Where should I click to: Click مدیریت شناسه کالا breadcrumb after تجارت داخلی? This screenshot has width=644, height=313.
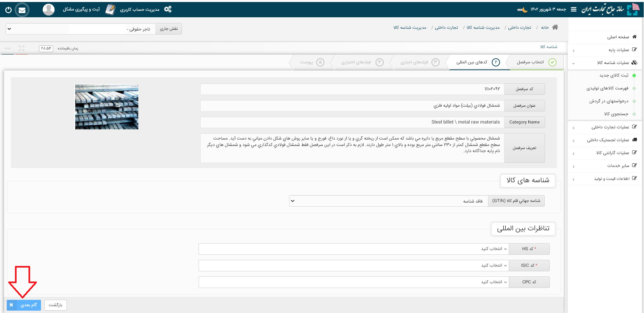[x=483, y=27]
